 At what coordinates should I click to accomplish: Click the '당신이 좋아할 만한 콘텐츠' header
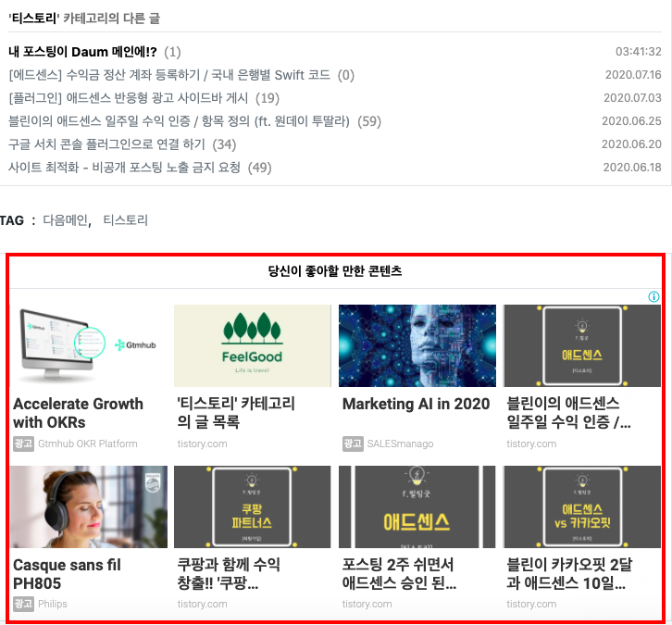[335, 271]
